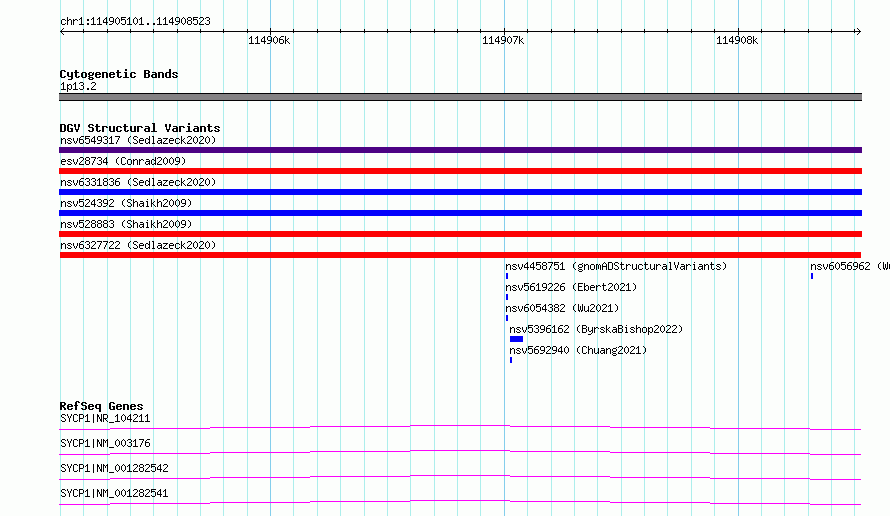890x516 pixels.
Task: Open variant nsv5396162 (ByrskaBishop2022) label
Action: tap(596, 329)
